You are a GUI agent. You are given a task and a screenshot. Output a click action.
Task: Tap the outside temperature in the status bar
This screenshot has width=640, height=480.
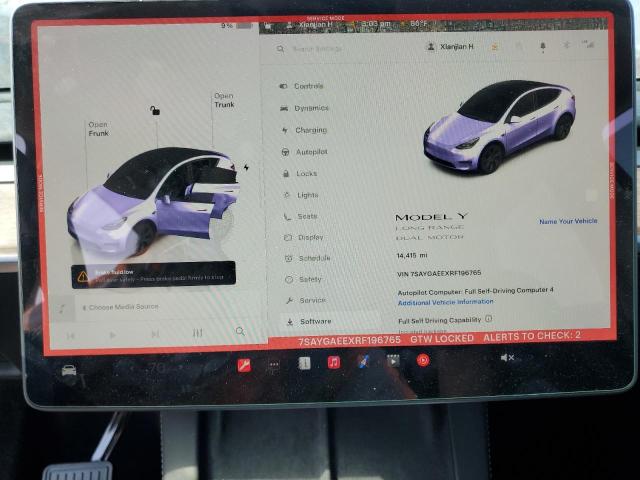(418, 24)
